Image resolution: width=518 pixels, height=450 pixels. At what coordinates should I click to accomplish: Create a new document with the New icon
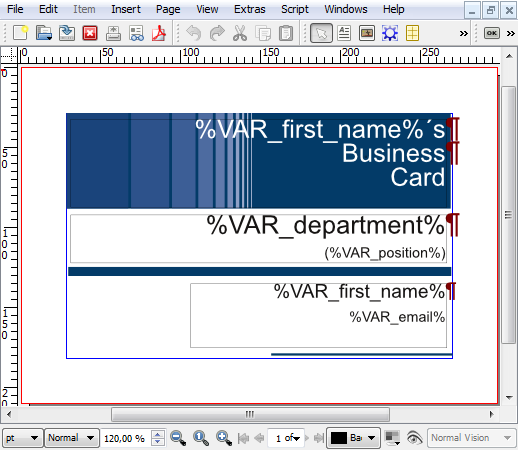click(20, 33)
